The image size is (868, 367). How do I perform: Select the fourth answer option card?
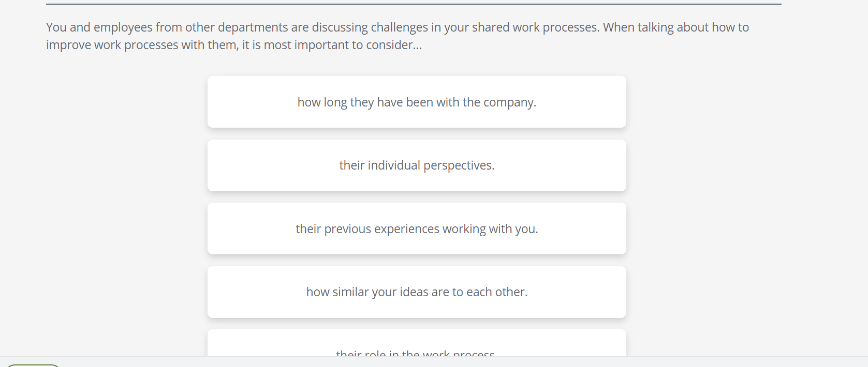(x=417, y=292)
